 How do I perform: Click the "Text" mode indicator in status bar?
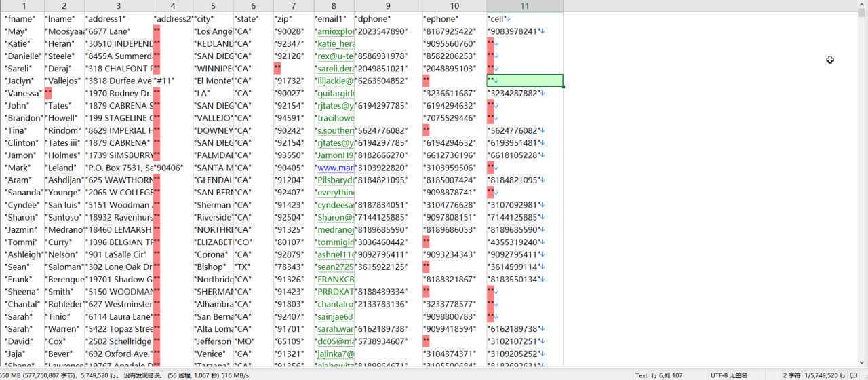(642, 375)
